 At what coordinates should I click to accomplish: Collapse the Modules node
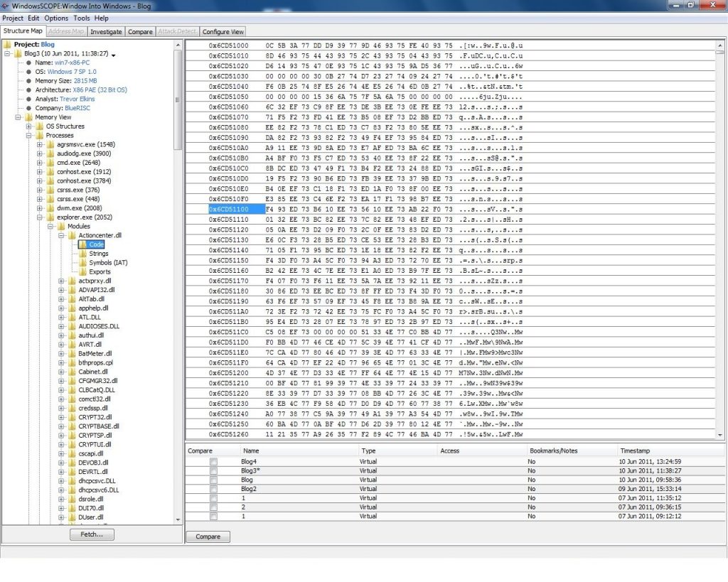pos(50,226)
